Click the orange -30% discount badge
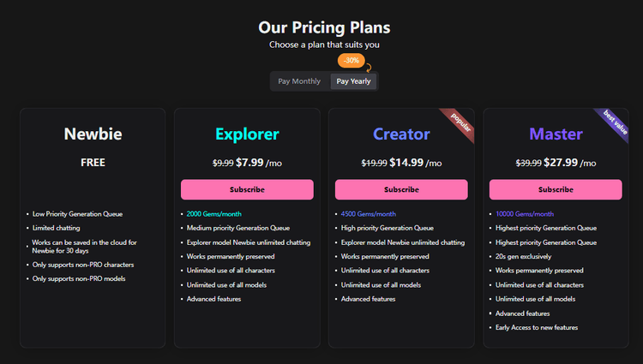The image size is (643, 364). 351,61
